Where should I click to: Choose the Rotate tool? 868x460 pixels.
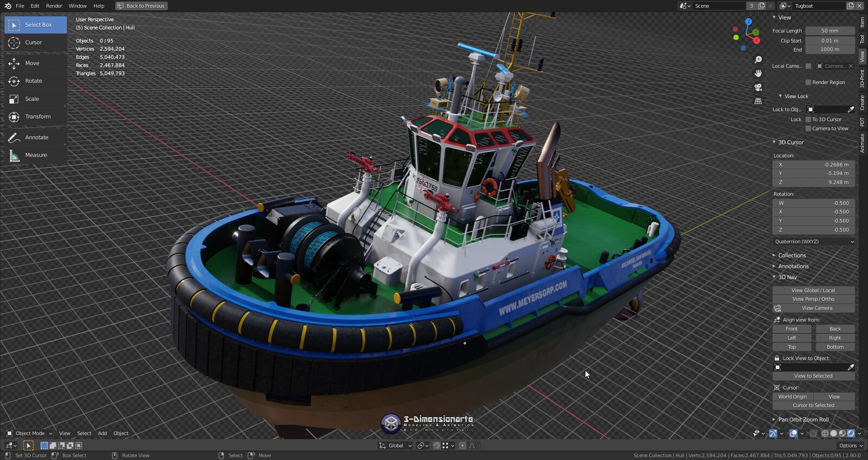tap(36, 81)
